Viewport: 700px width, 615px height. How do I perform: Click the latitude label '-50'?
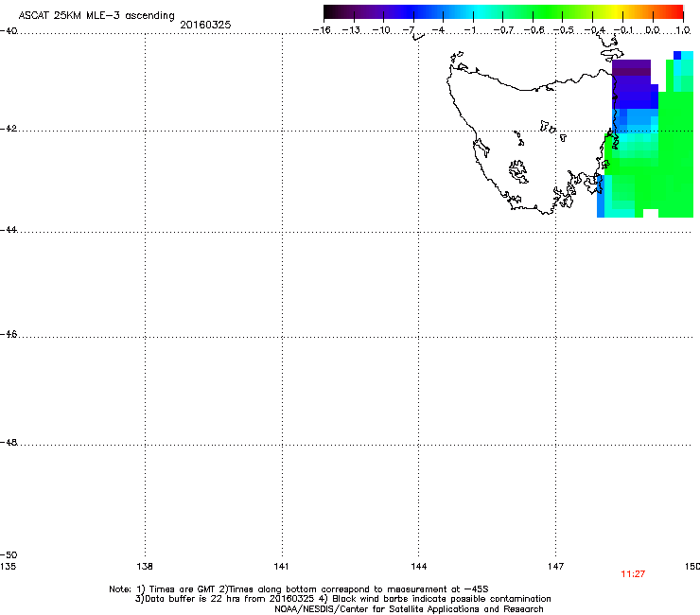point(9,554)
